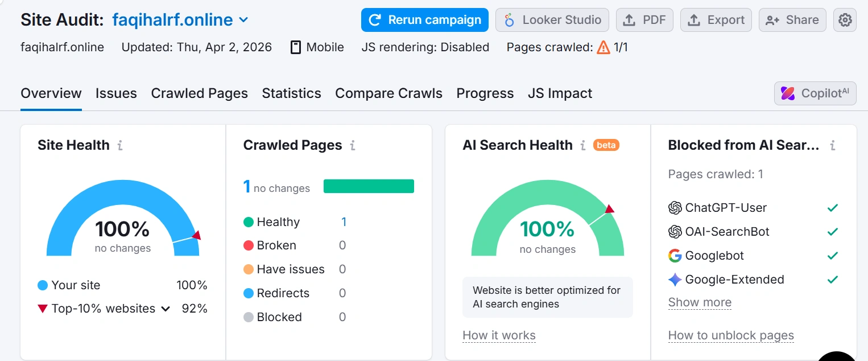Screen dimensions: 868x361
Task: Switch to the Issues tab
Action: click(x=116, y=93)
